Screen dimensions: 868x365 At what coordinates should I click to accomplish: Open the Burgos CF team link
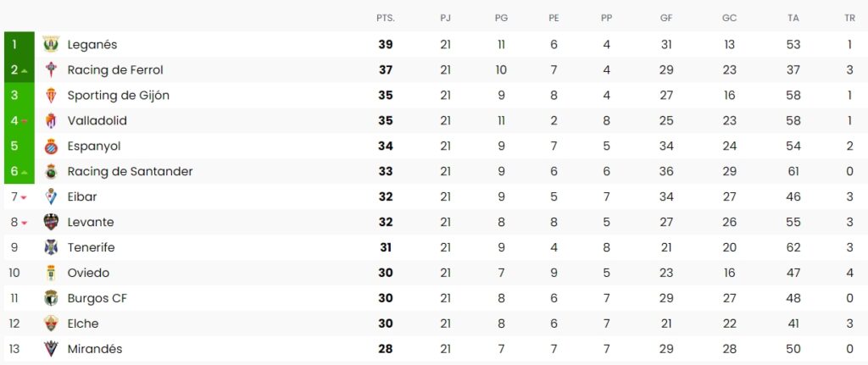(97, 298)
